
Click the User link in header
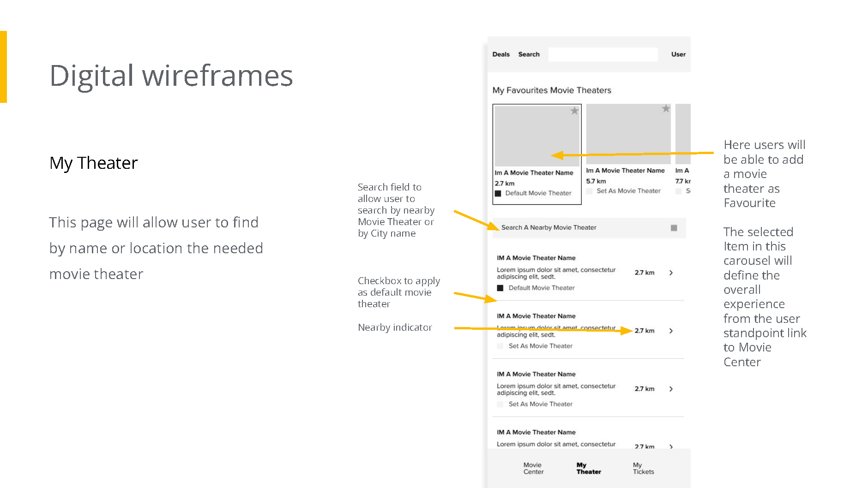coord(678,54)
